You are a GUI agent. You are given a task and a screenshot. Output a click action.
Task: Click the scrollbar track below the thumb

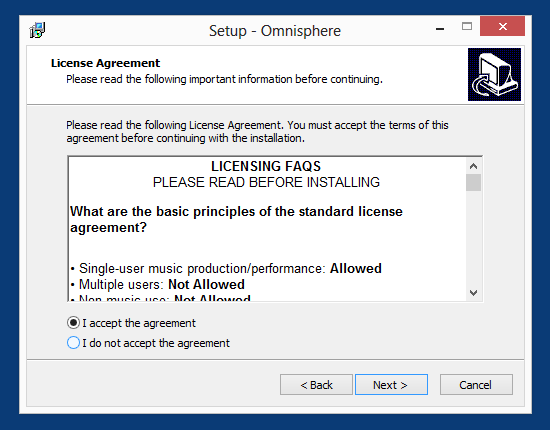474,238
